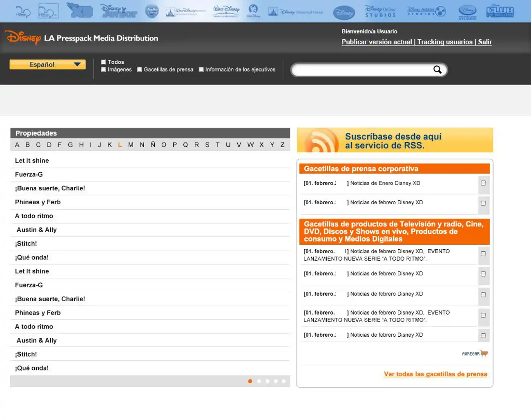Open the Disney Online Studios logo
Screen dimensions: 531x420
pyautogui.click(x=380, y=11)
